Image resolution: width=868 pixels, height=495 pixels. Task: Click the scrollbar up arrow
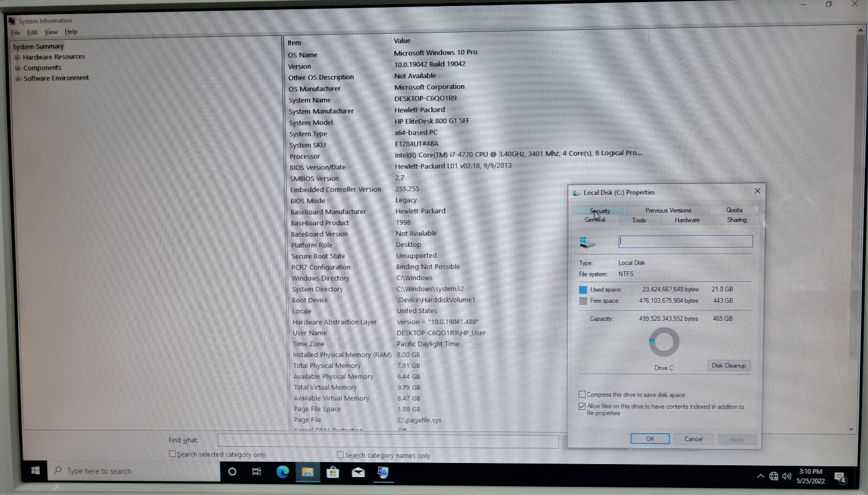[860, 30]
